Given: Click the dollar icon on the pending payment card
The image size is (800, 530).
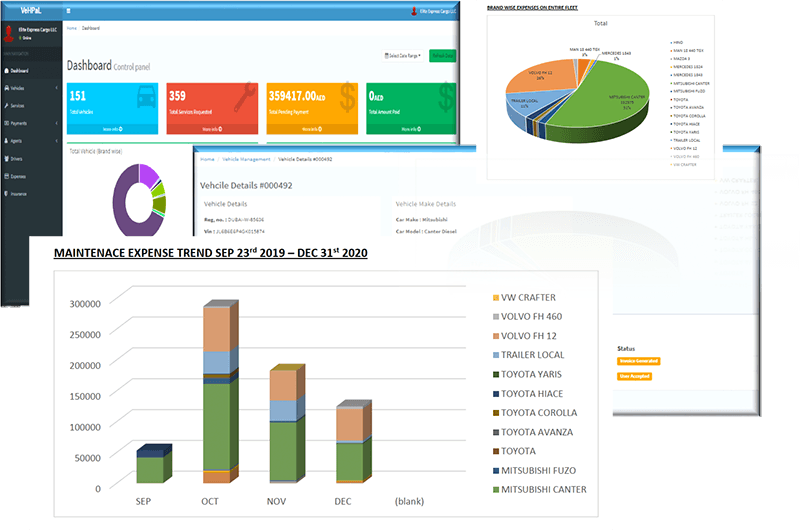Looking at the screenshot, I should coord(347,97).
